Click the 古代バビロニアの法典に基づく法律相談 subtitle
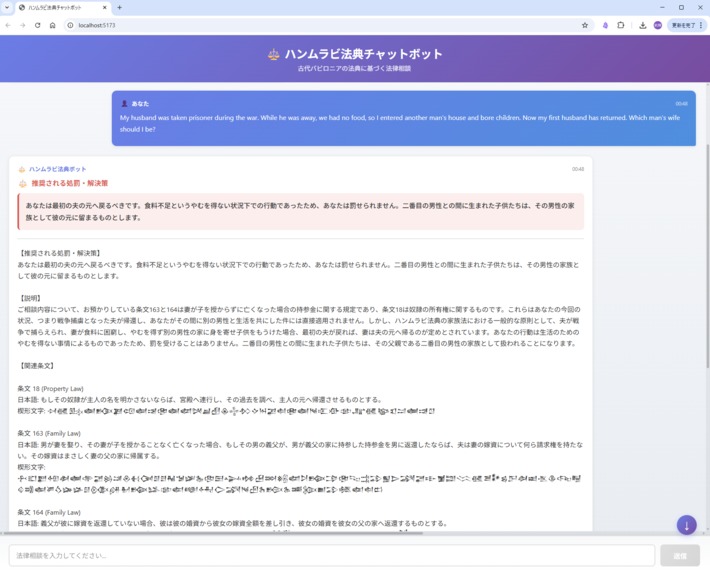 pos(354,69)
